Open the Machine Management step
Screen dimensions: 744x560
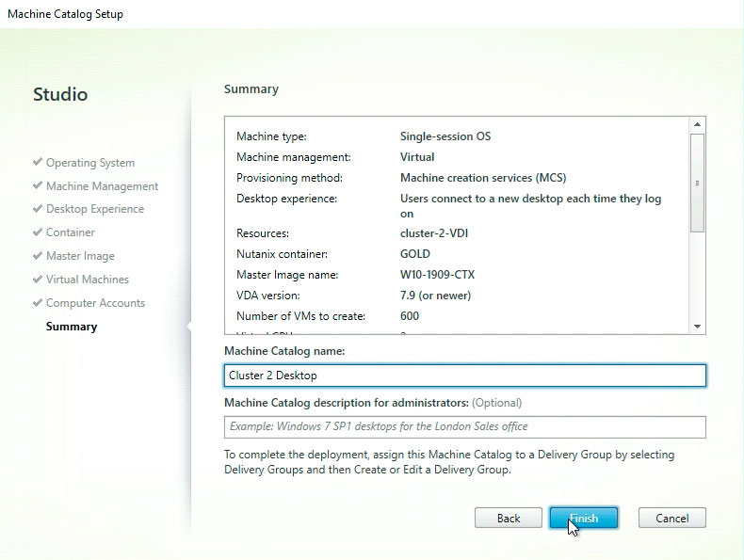tap(102, 186)
